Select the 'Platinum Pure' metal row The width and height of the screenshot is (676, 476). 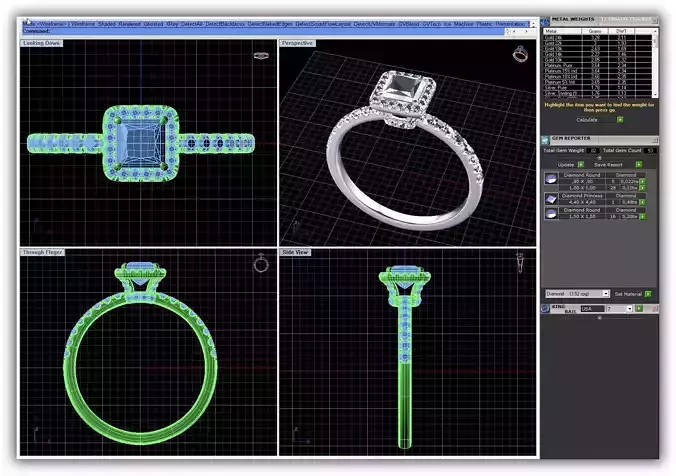tap(598, 66)
